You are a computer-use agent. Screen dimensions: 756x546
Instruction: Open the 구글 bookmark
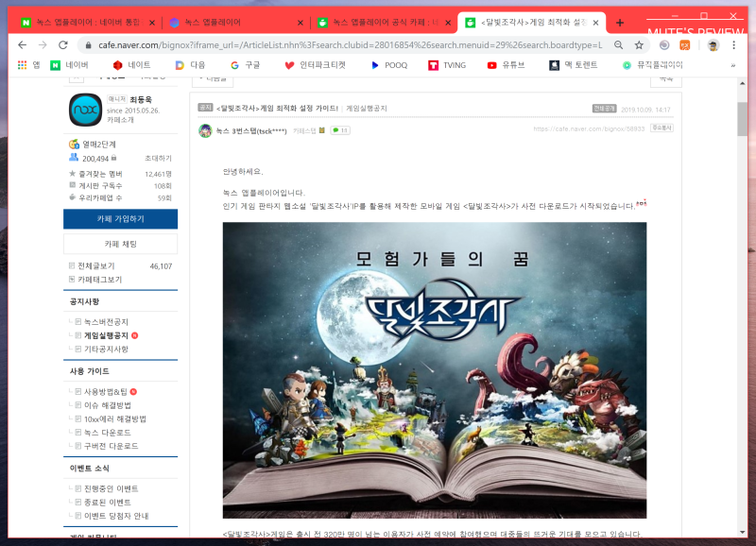[x=246, y=65]
